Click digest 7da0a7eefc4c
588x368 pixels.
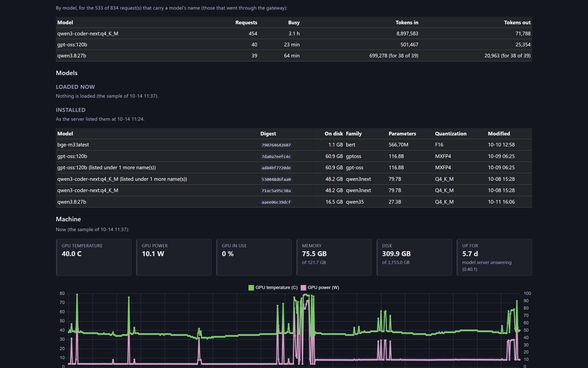(x=276, y=157)
